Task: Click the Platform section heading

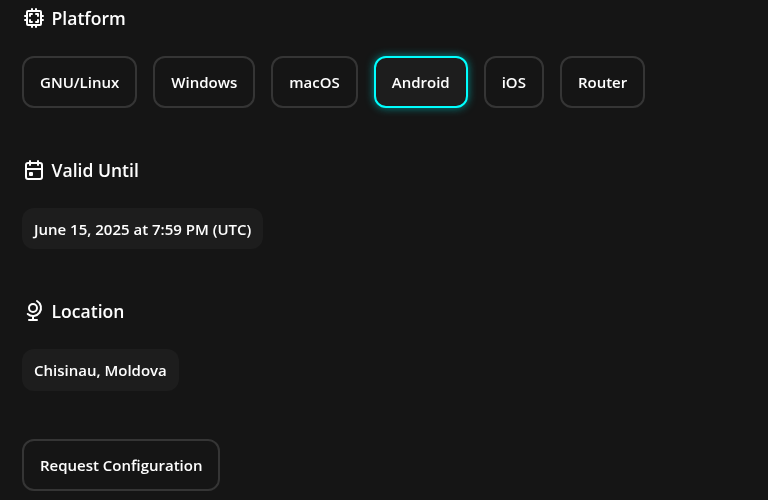Action: (x=88, y=19)
